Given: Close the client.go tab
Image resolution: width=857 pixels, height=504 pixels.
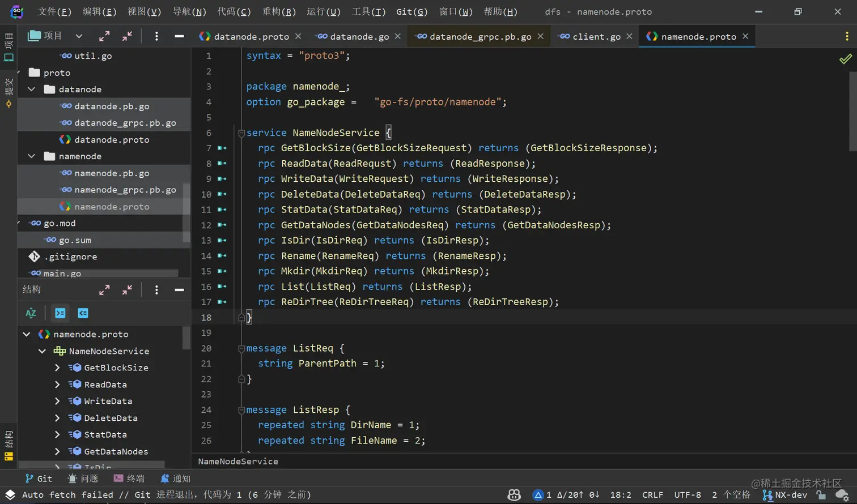Looking at the screenshot, I should point(629,36).
